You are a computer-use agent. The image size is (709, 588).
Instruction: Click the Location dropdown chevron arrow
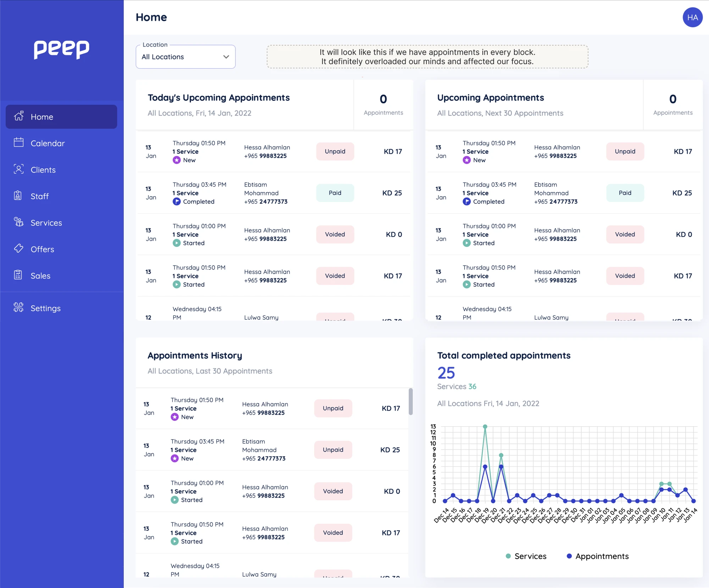coord(226,57)
